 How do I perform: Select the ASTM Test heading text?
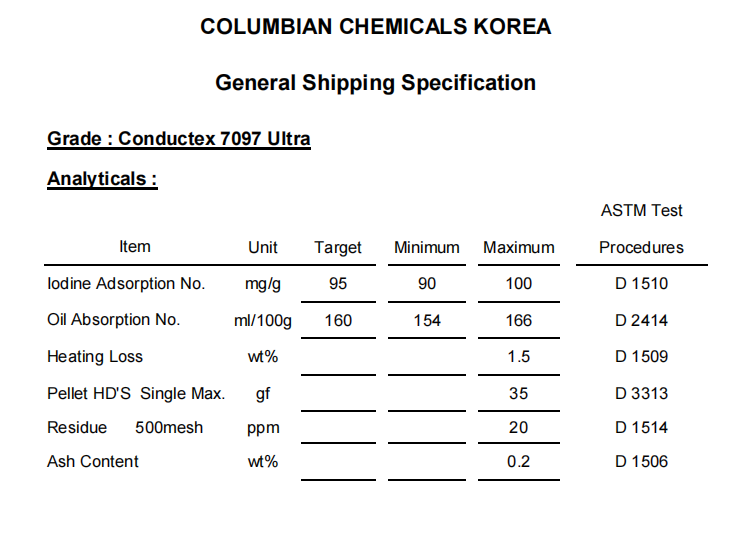[x=641, y=210]
